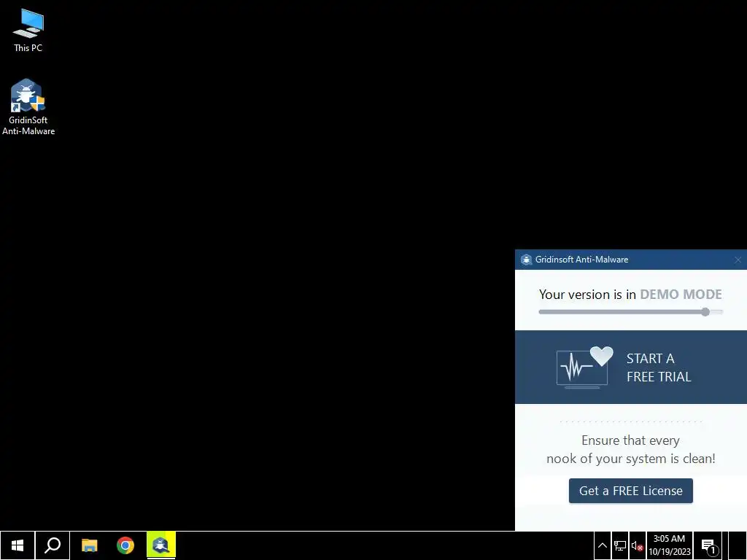
Task: Select the GridinSoft Anti-Malware desktop shortcut
Action: click(x=28, y=107)
